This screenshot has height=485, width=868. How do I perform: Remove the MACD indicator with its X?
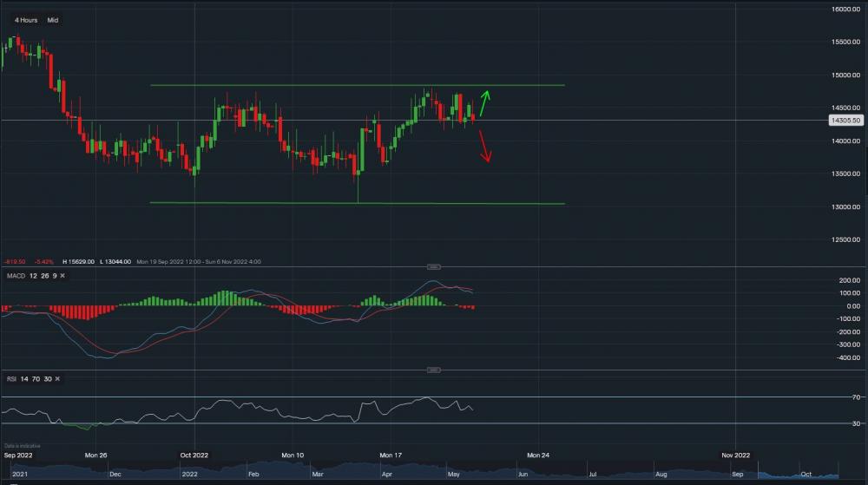tap(62, 275)
